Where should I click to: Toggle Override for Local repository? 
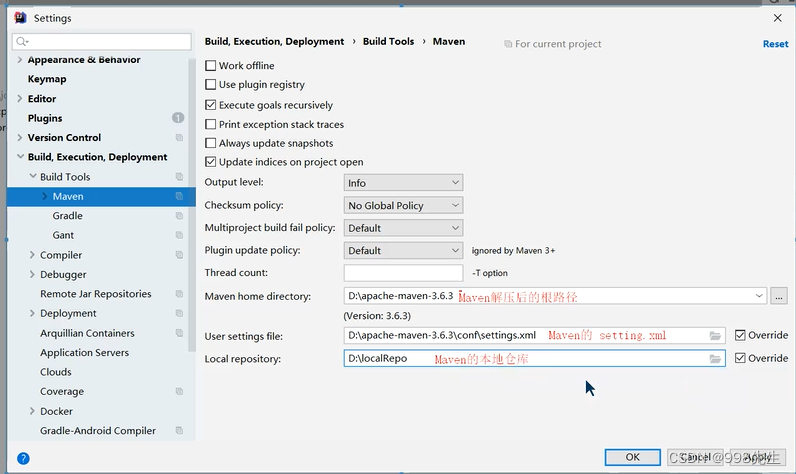click(740, 358)
